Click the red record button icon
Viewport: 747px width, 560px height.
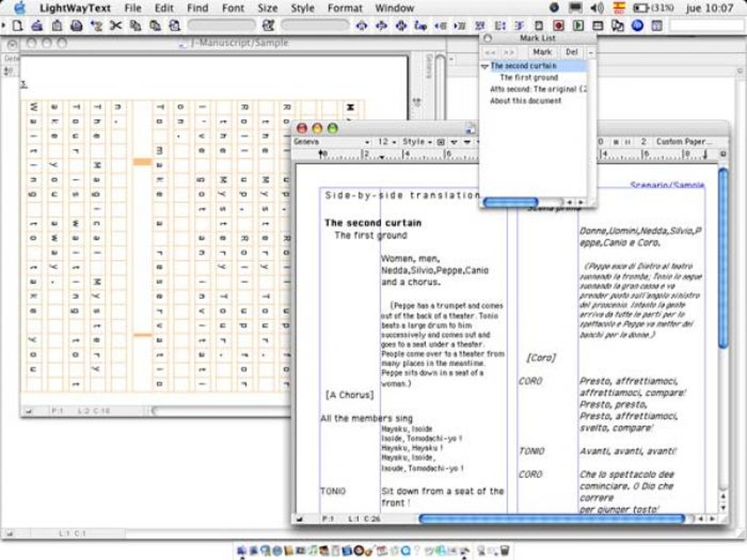click(x=558, y=26)
